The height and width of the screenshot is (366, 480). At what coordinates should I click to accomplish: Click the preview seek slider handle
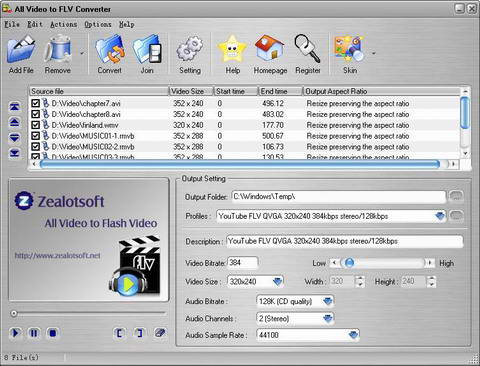point(14,313)
